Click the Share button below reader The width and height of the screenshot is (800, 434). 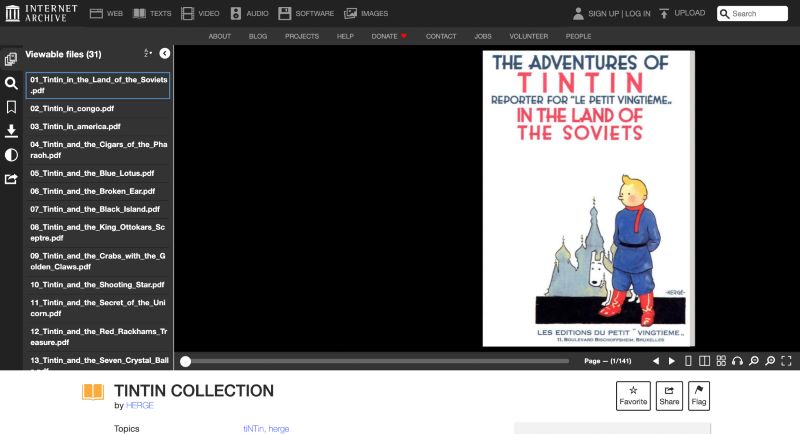[669, 396]
